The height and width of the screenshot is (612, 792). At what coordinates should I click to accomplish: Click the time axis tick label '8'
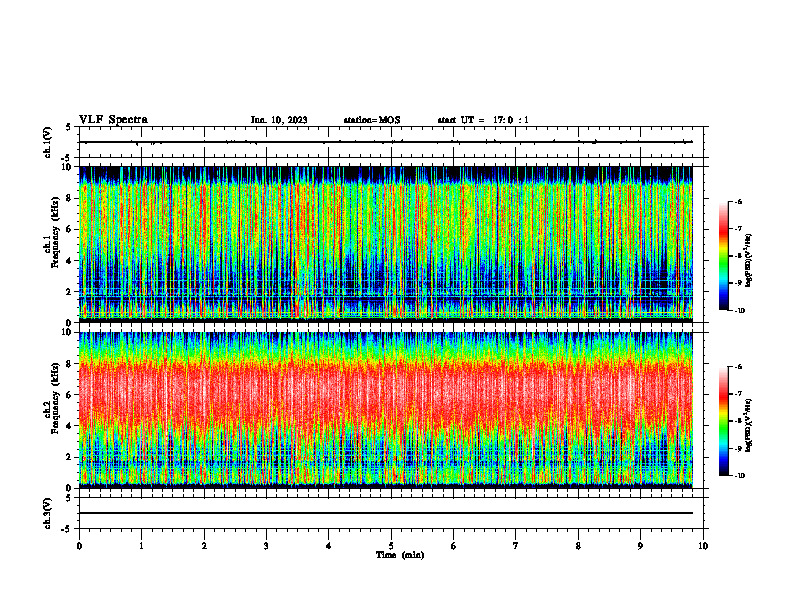(x=578, y=546)
